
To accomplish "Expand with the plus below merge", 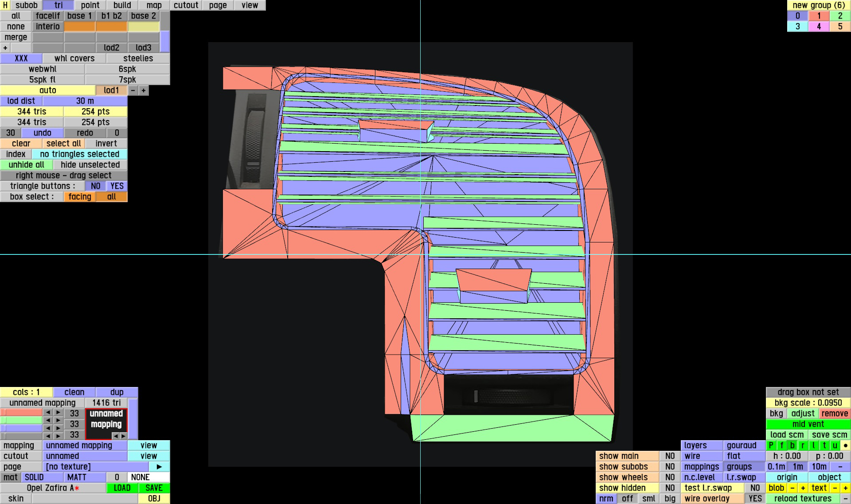I will 5,48.
